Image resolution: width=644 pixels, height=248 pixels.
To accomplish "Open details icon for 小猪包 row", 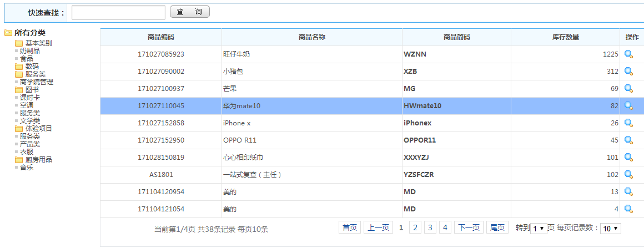I will (628, 71).
